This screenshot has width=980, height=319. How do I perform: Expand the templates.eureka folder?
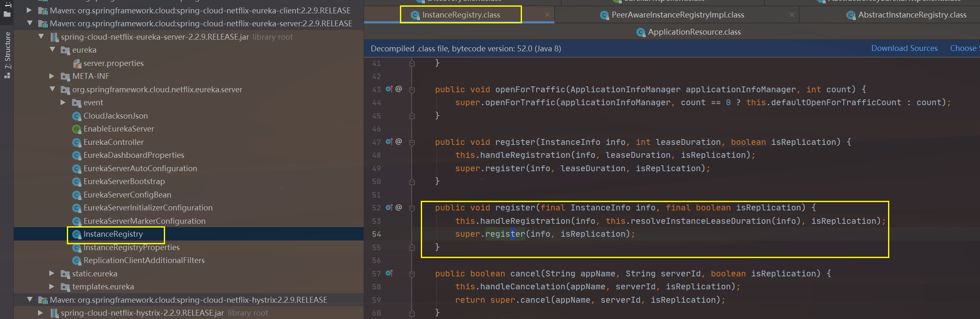pyautogui.click(x=52, y=286)
